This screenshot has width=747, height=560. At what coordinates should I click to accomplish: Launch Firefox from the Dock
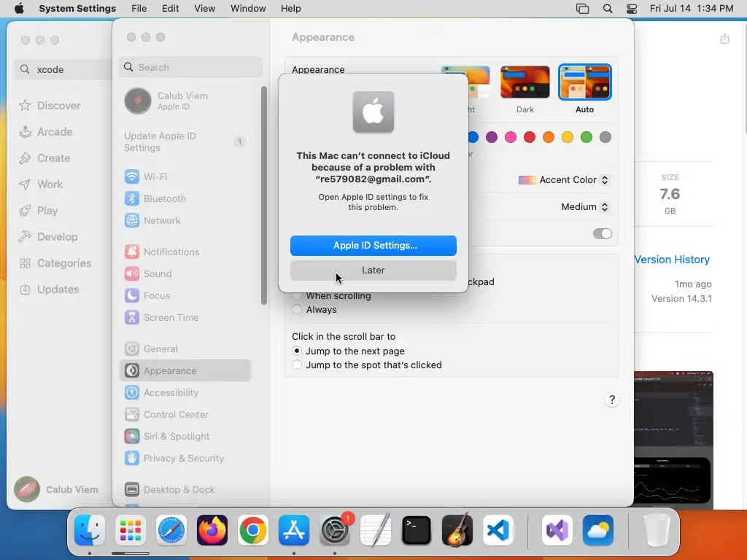(x=212, y=531)
